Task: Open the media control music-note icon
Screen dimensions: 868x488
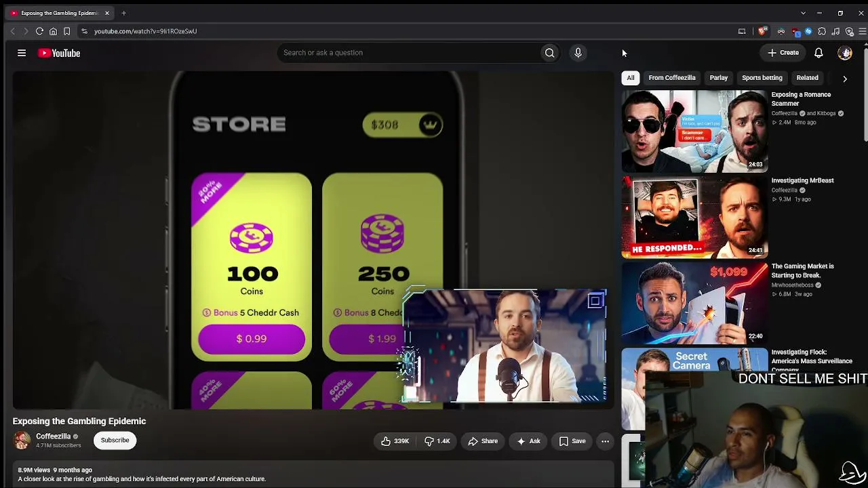Action: (x=835, y=31)
